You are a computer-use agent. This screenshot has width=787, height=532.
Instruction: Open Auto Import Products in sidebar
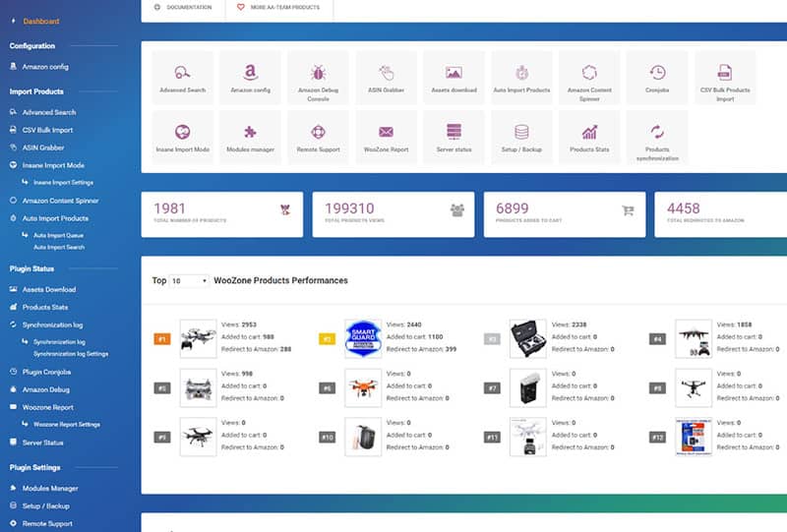tap(55, 218)
